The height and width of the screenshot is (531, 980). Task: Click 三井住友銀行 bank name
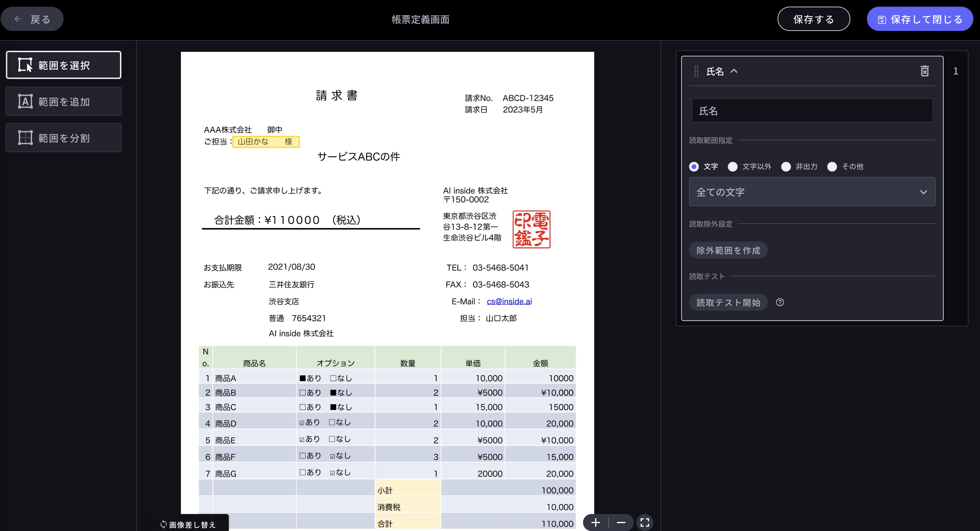292,284
